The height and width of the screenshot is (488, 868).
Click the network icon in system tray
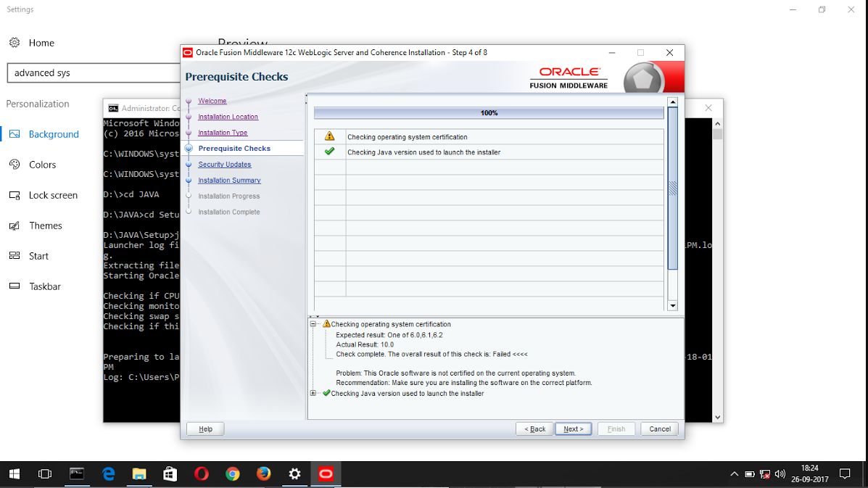click(x=765, y=474)
